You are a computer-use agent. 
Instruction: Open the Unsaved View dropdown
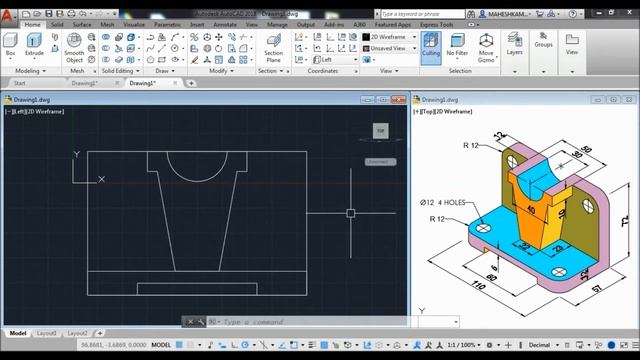pos(390,49)
